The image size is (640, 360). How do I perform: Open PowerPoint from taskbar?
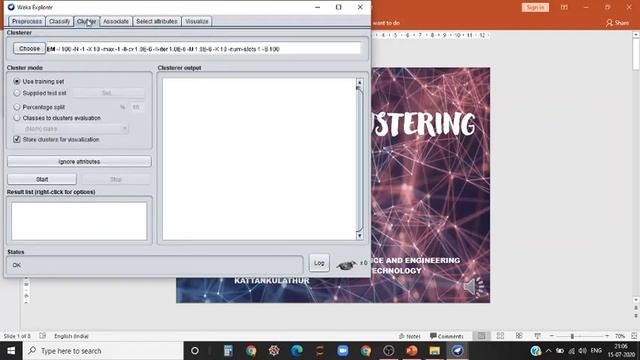(411, 351)
